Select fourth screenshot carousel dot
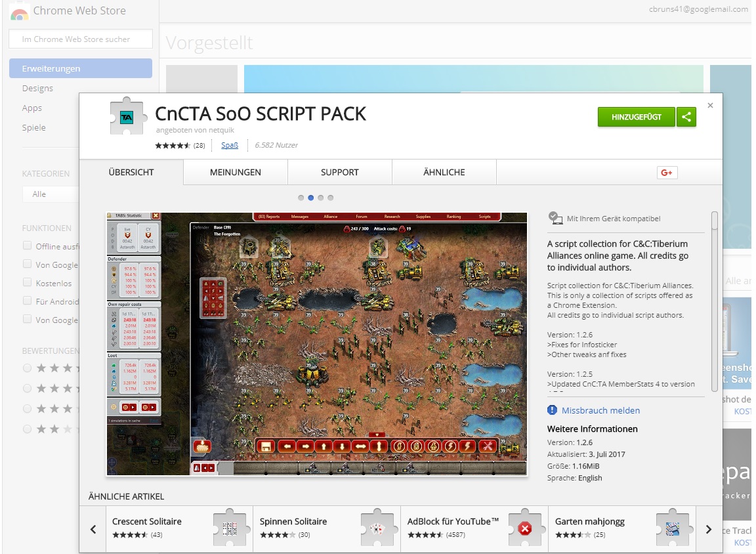The width and height of the screenshot is (756, 554). tap(330, 198)
